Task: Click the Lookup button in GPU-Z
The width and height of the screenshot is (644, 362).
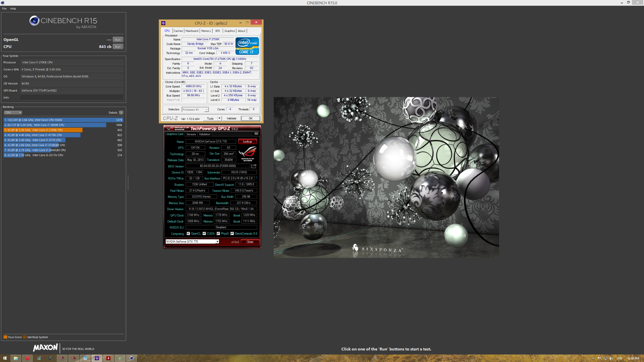Action: click(247, 141)
